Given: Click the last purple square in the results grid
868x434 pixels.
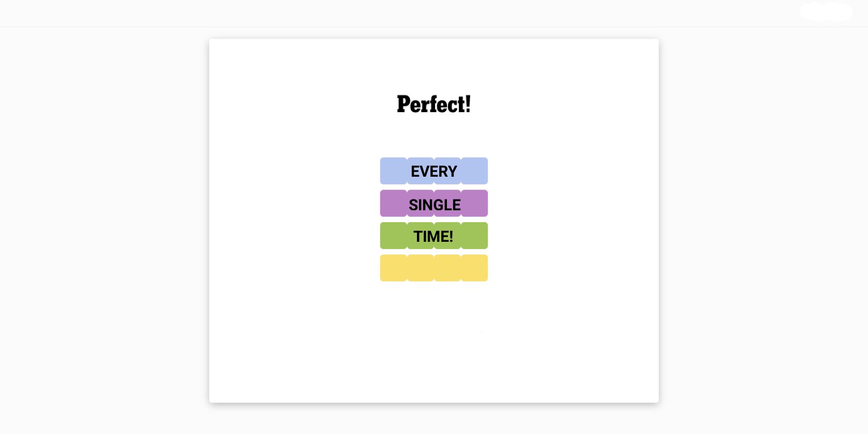Looking at the screenshot, I should (x=474, y=203).
